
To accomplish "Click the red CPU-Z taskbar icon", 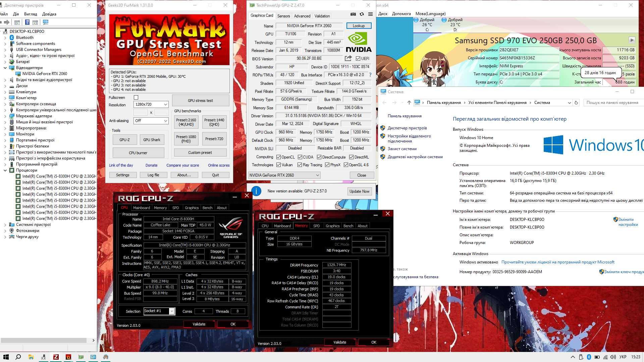I will pyautogui.click(x=56, y=357).
